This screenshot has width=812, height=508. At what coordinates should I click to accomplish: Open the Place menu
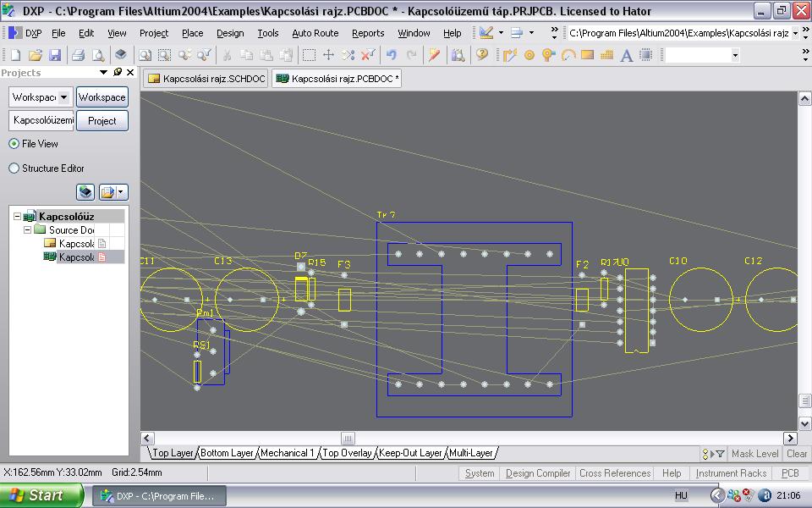(193, 33)
